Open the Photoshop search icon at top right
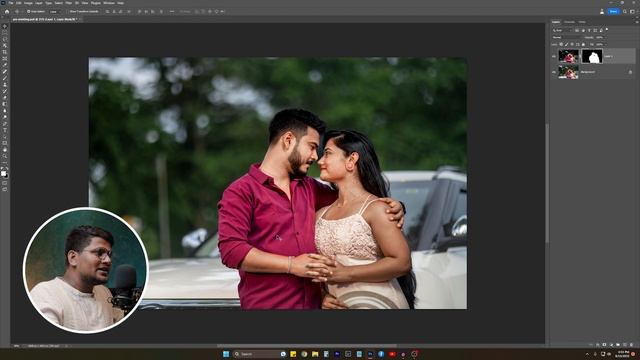 pos(624,11)
